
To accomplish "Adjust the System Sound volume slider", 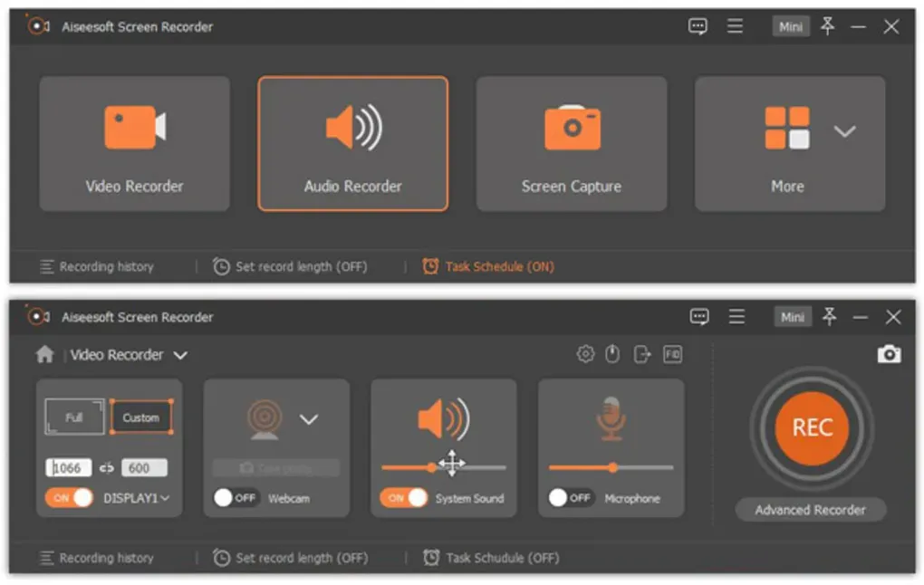I will pos(444,468).
